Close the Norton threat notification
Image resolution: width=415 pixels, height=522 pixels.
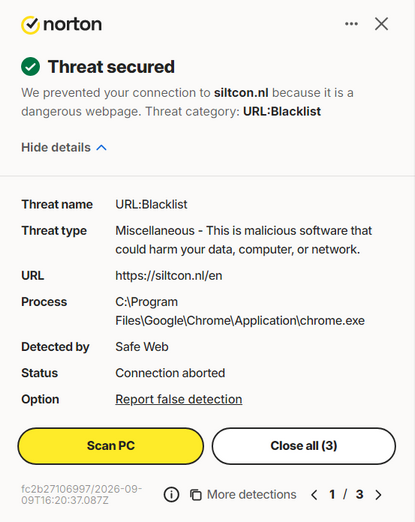point(381,24)
